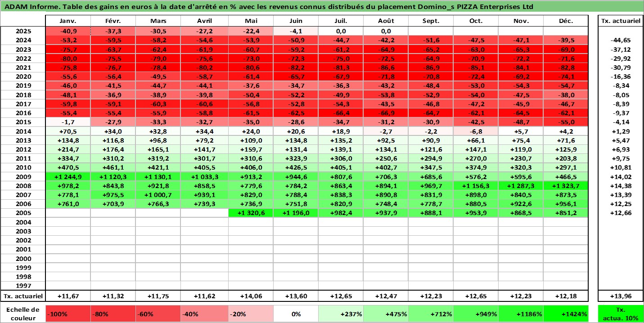Screen dimensions: 644x323
Task: Select overall actuarial rate '+13,96'
Action: tap(621, 296)
